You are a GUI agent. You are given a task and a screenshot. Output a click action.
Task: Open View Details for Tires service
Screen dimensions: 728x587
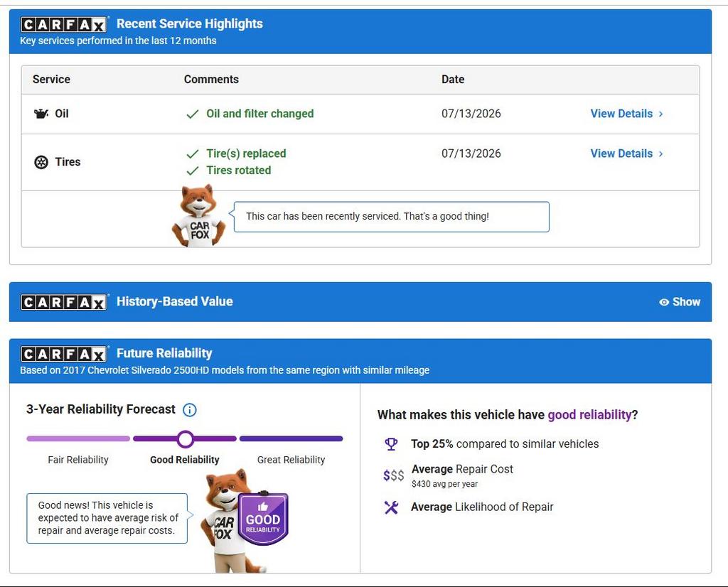tap(627, 154)
